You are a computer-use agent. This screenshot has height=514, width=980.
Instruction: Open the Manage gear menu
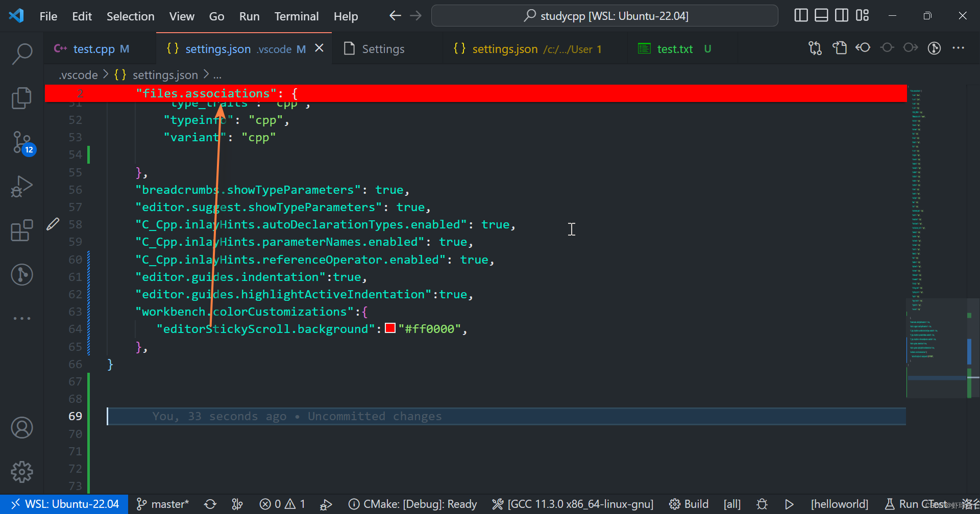click(x=22, y=472)
